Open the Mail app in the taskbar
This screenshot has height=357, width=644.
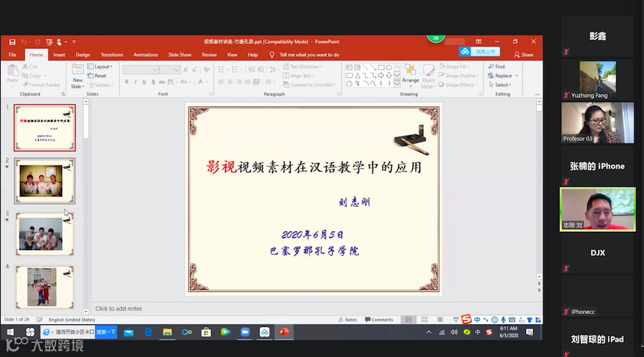point(128,332)
